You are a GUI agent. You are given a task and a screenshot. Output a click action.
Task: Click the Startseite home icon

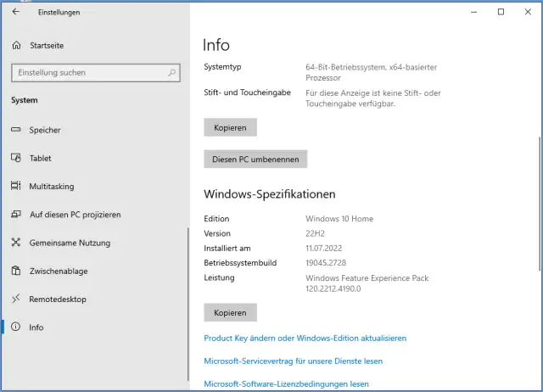coord(15,45)
